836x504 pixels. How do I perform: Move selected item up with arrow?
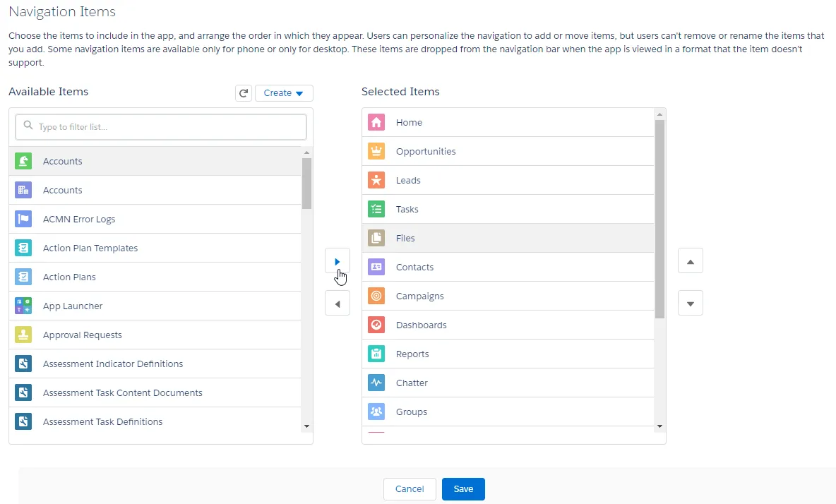coord(690,261)
